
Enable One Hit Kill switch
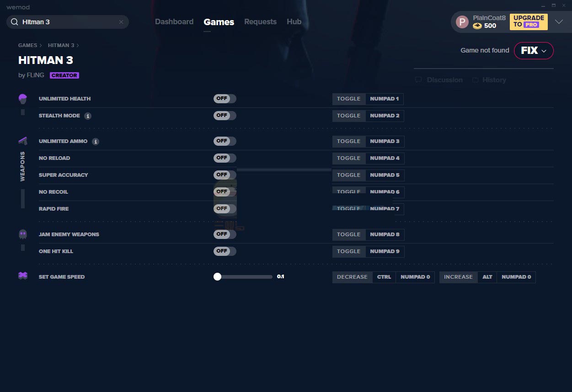pos(225,251)
